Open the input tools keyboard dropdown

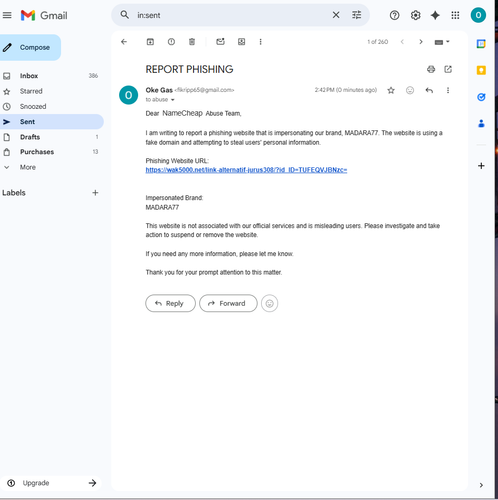pyautogui.click(x=442, y=42)
